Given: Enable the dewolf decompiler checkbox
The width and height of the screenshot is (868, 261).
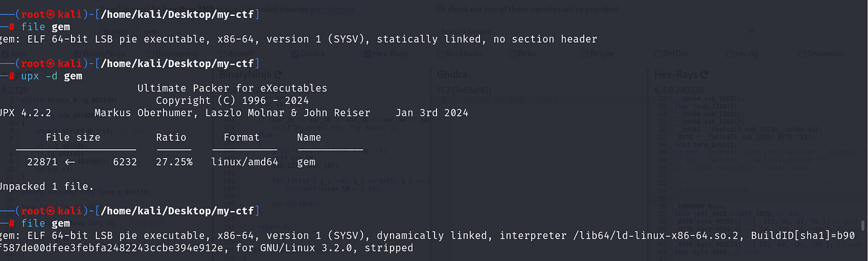Looking at the screenshot, I should [x=222, y=54].
